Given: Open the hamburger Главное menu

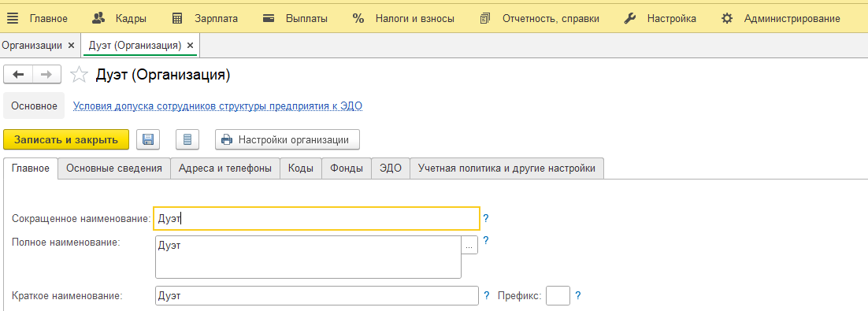Looking at the screenshot, I should click(36, 18).
